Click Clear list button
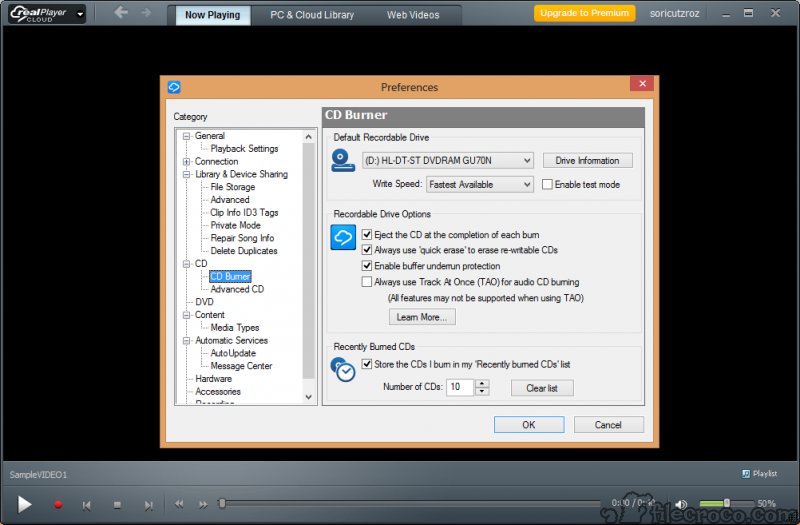 pos(542,388)
